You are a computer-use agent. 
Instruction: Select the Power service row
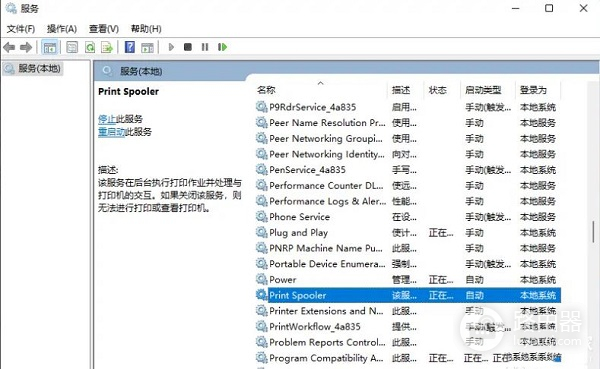pyautogui.click(x=408, y=280)
